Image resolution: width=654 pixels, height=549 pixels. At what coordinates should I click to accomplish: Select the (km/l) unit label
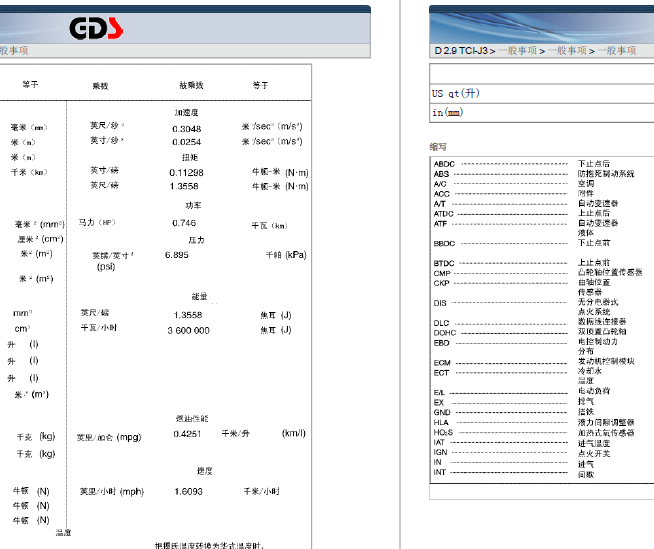coord(294,433)
